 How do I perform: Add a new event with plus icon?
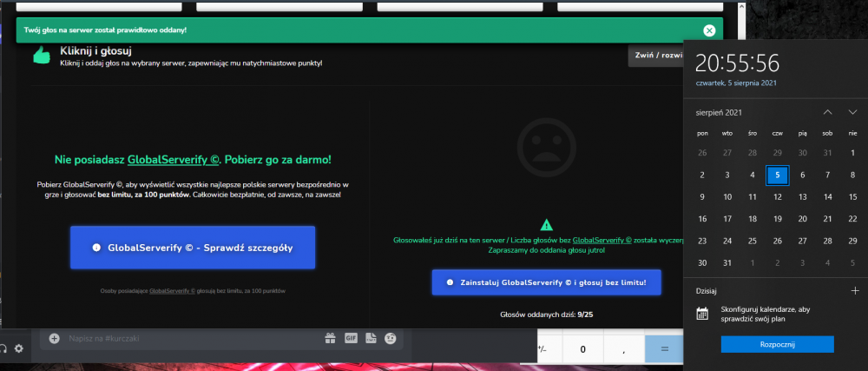(x=854, y=289)
